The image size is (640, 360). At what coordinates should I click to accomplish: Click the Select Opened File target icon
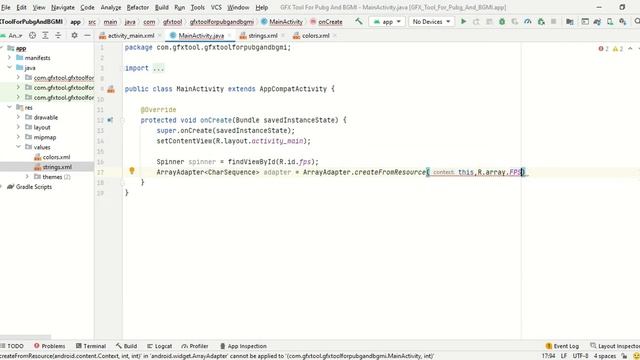click(32, 36)
